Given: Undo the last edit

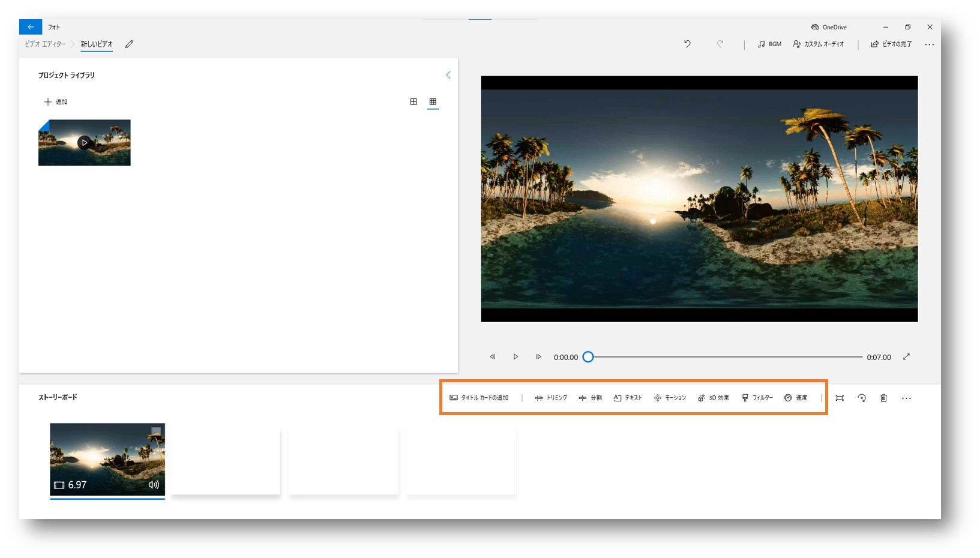Looking at the screenshot, I should 687,44.
